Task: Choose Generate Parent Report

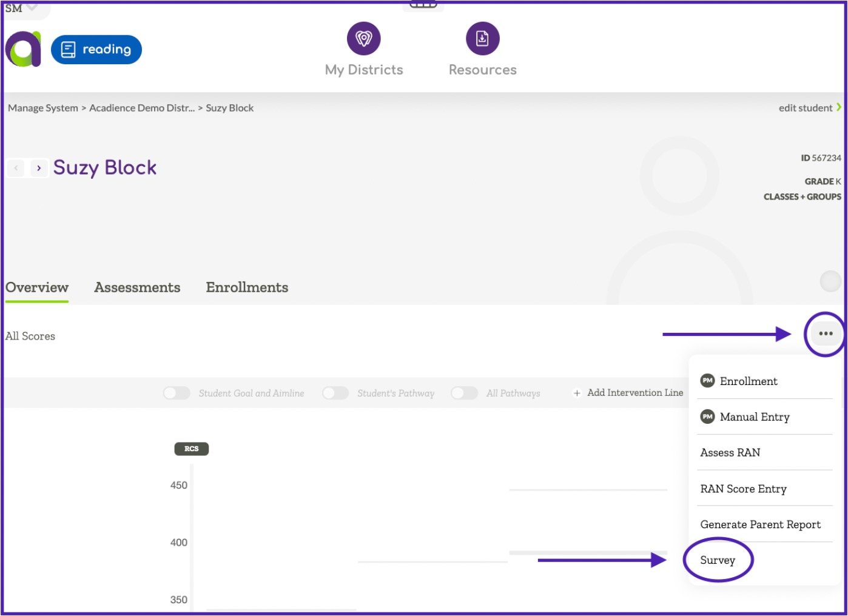Action: pyautogui.click(x=761, y=524)
